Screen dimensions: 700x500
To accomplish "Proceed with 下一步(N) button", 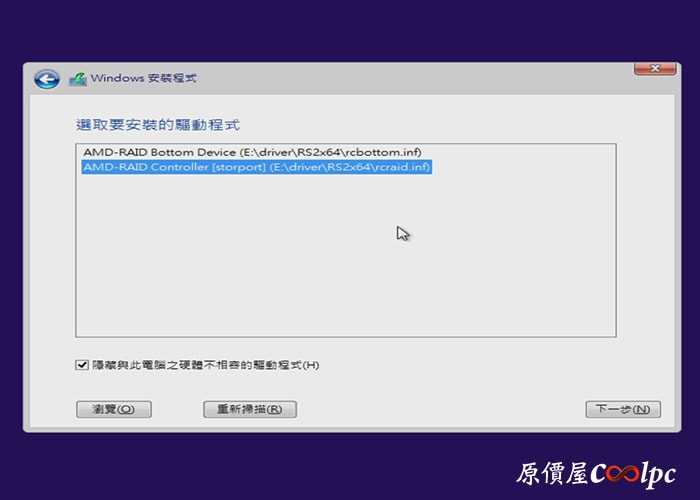I will [623, 409].
